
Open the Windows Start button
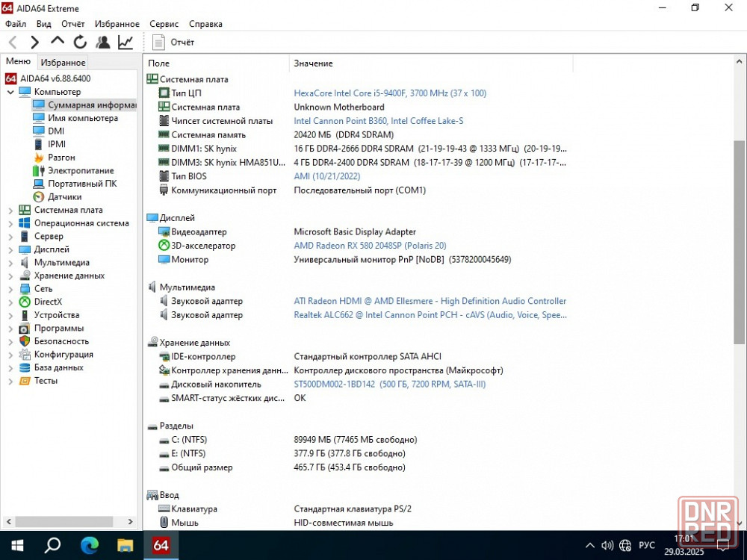click(17, 546)
